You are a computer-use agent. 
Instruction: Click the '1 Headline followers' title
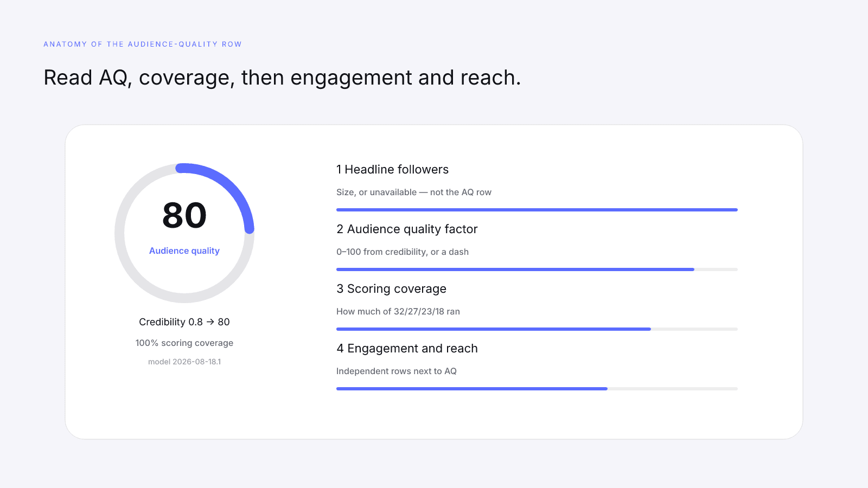392,170
